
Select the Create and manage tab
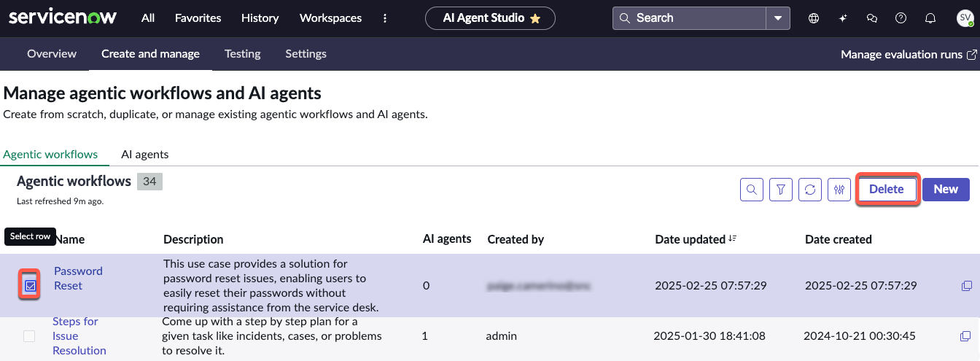(x=150, y=54)
